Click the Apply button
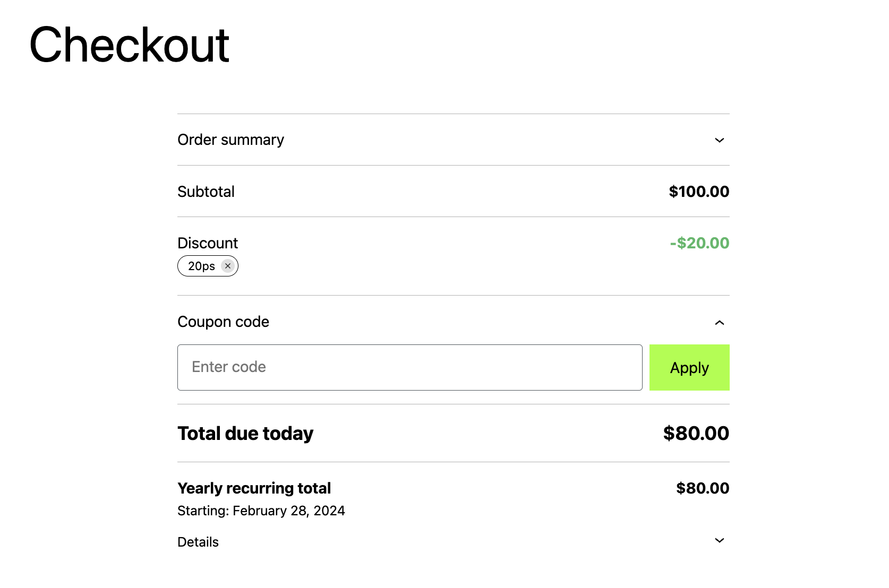 pos(689,367)
